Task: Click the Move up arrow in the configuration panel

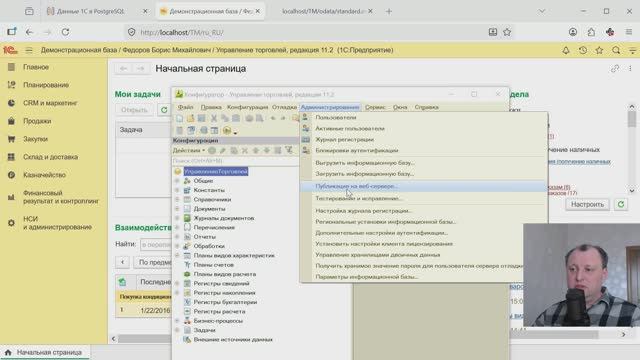Action: tap(256, 151)
